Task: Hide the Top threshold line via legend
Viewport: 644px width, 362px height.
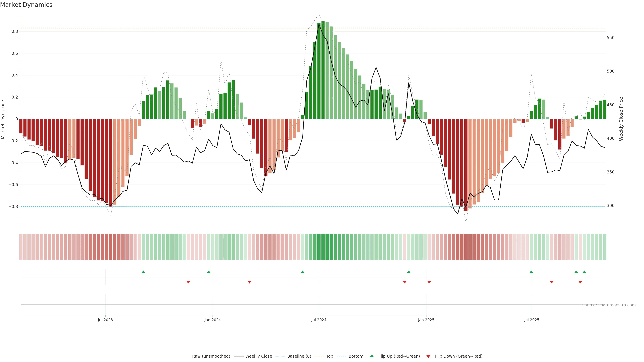Action: click(330, 356)
